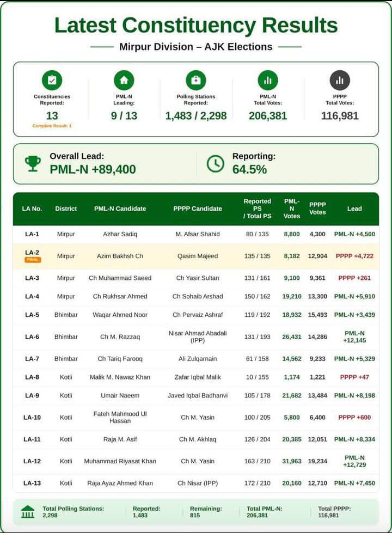Click the PPPP +4,722 lead value

click(x=354, y=256)
